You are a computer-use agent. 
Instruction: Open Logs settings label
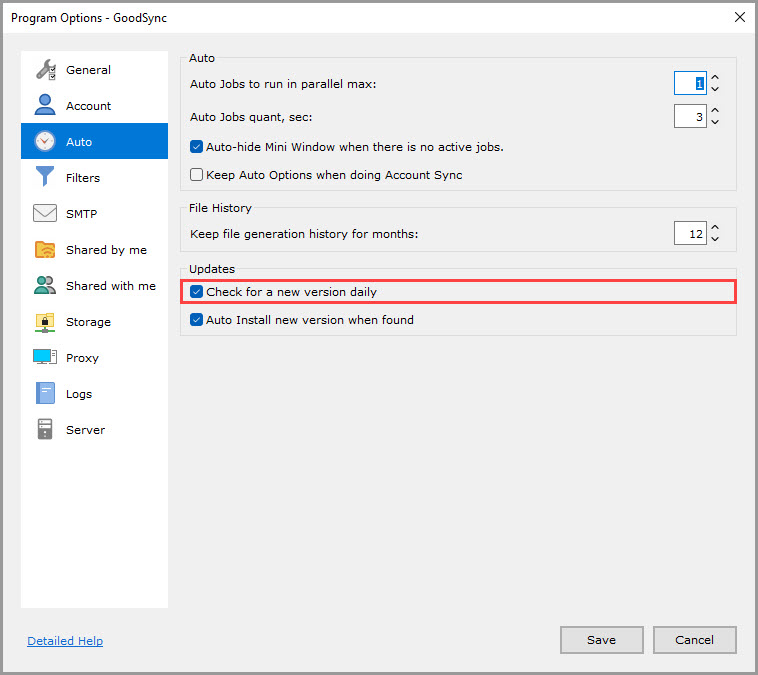coord(79,394)
